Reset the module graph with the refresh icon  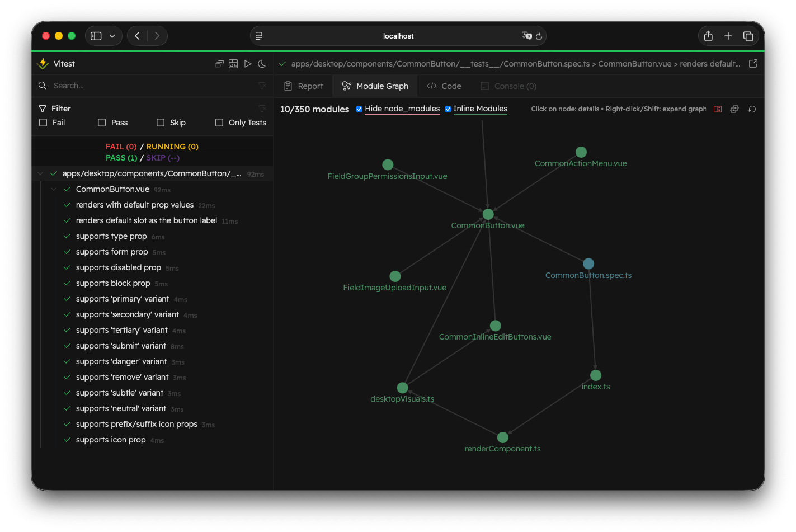(752, 109)
